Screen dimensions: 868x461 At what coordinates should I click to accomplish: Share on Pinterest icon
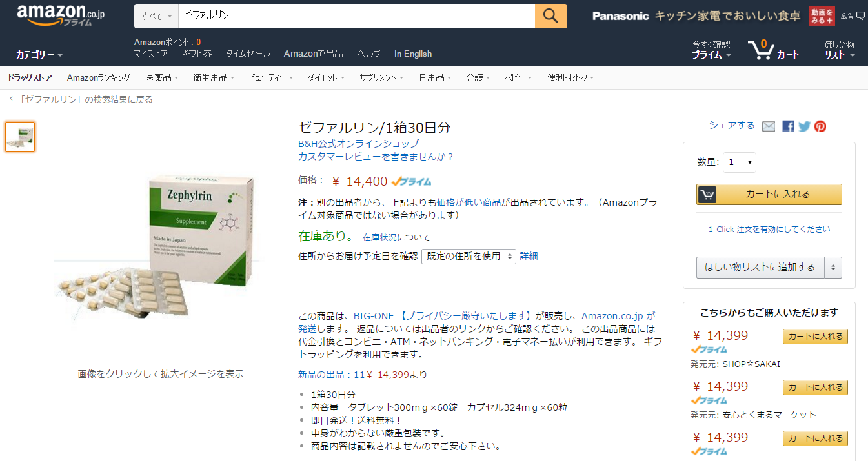coord(820,126)
